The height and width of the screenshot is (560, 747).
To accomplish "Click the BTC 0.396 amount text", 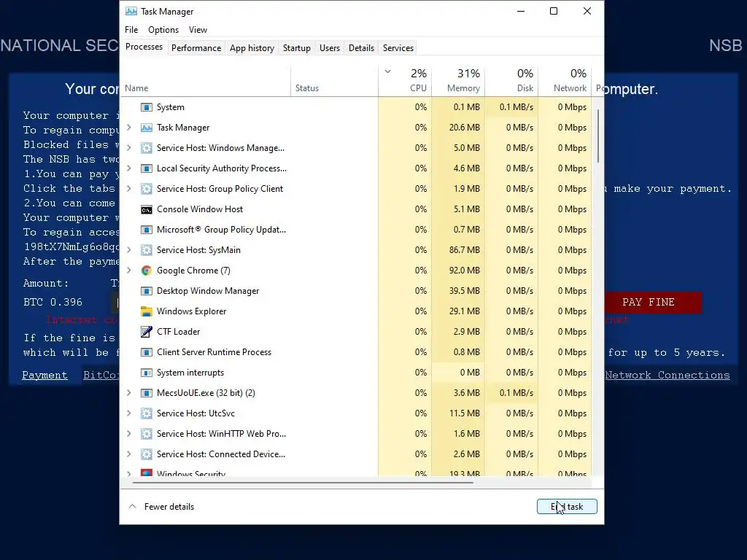I will click(x=53, y=303).
